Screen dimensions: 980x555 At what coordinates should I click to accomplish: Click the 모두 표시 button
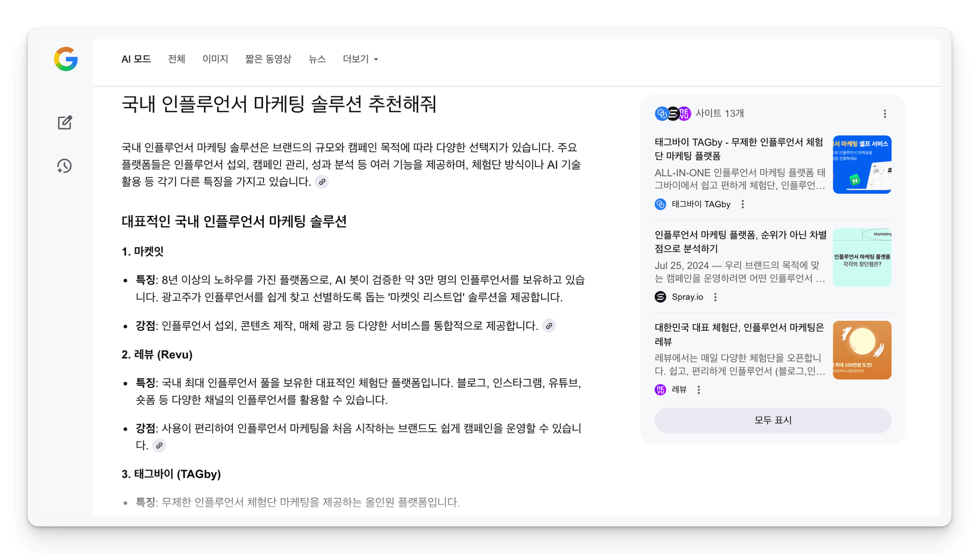(x=772, y=420)
